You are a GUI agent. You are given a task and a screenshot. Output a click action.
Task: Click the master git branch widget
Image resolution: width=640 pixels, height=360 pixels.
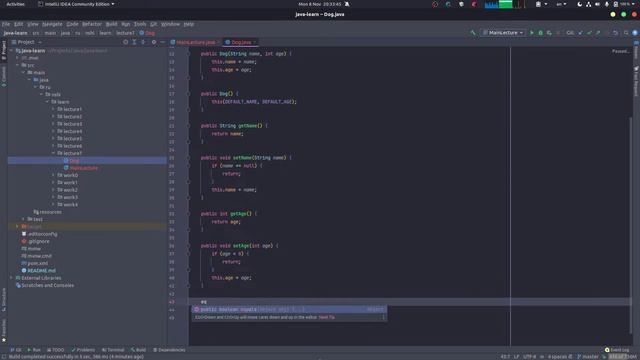pos(588,356)
